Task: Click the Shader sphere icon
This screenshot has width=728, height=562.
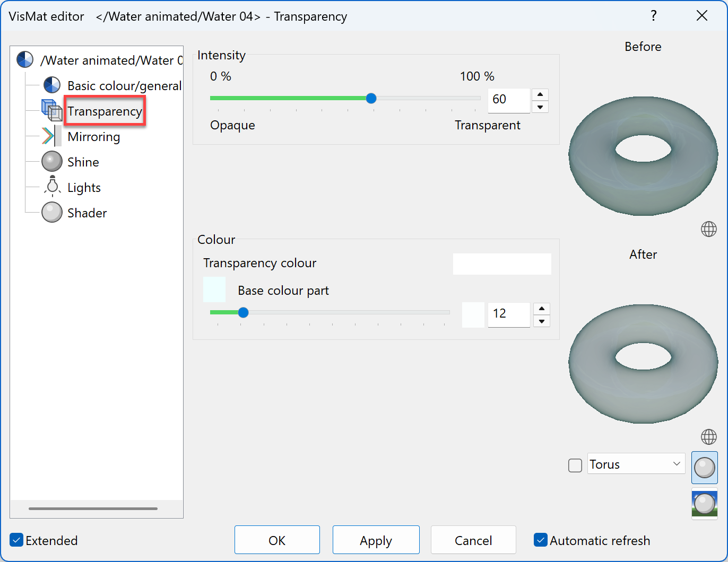Action: point(51,212)
